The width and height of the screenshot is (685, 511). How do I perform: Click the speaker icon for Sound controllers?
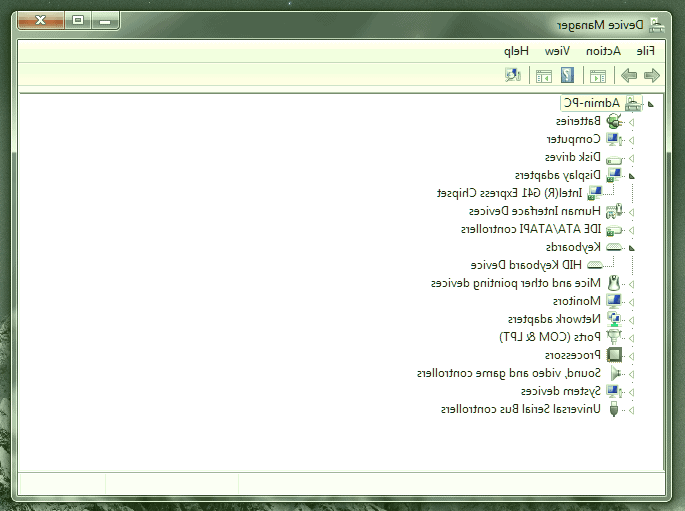[x=616, y=373]
